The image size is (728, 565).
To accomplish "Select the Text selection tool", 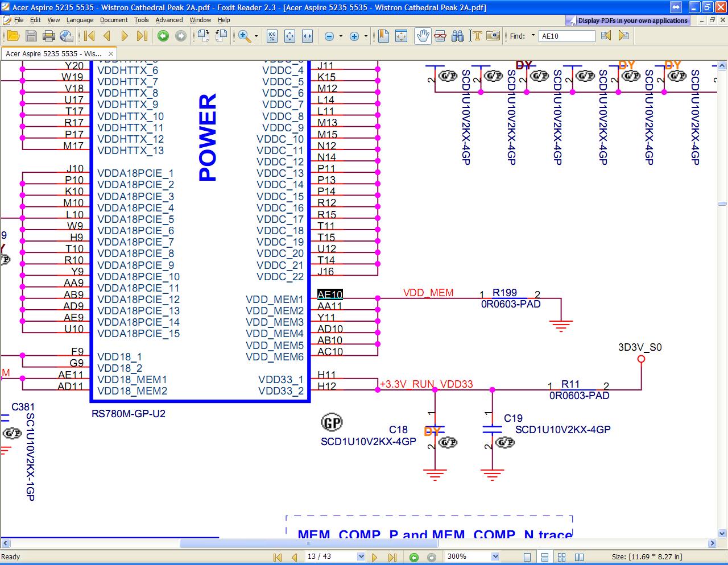I will tap(475, 36).
